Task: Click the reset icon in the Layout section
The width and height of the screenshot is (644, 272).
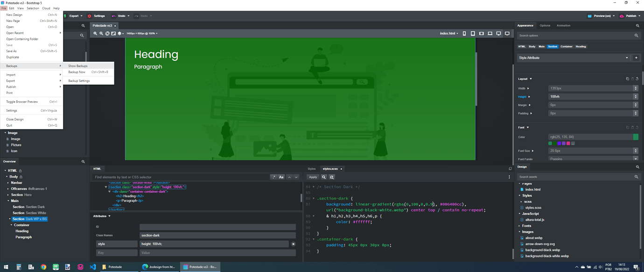Action: tap(637, 79)
